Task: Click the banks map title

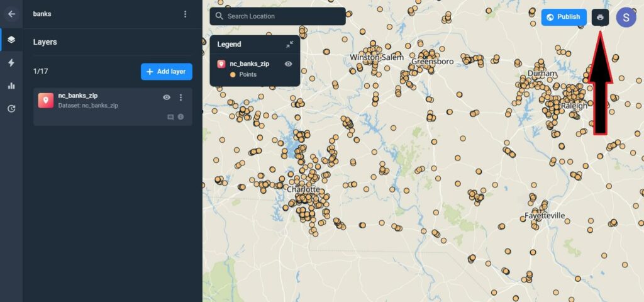Action: point(42,14)
